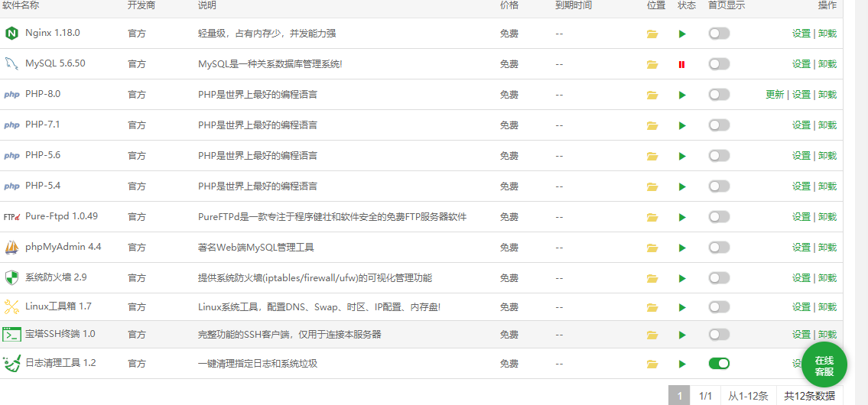Open the Nginx 1.18.0 folder location icon
Viewport: 868px width, 405px height.
click(652, 34)
